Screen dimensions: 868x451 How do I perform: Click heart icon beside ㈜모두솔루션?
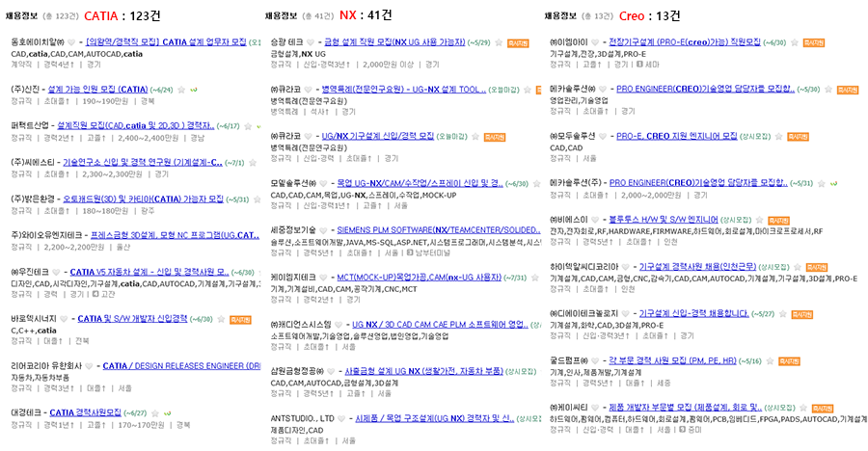pyautogui.click(x=603, y=136)
